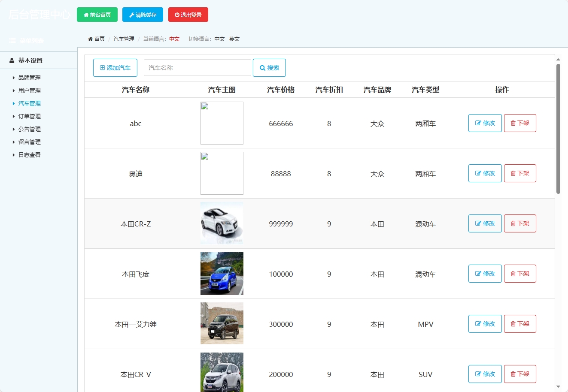Viewport: 568px width, 392px height.
Task: Expand the 日志查看 sidebar section
Action: pos(29,155)
